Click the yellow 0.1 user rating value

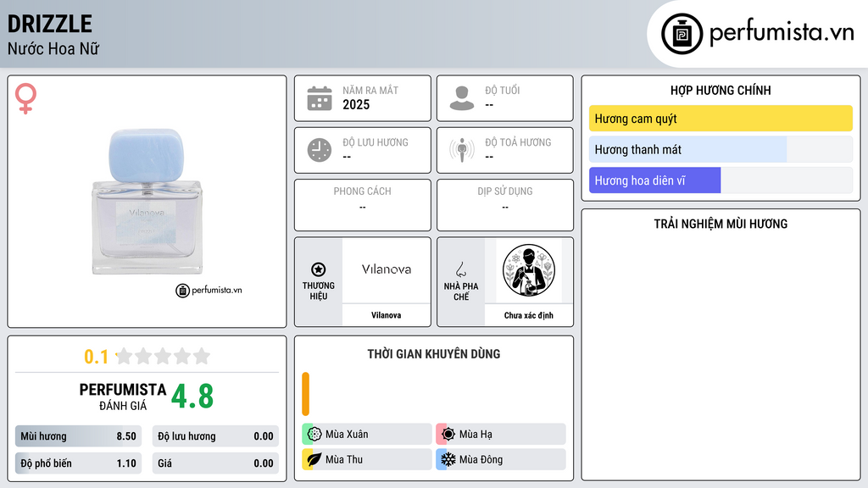click(x=96, y=357)
